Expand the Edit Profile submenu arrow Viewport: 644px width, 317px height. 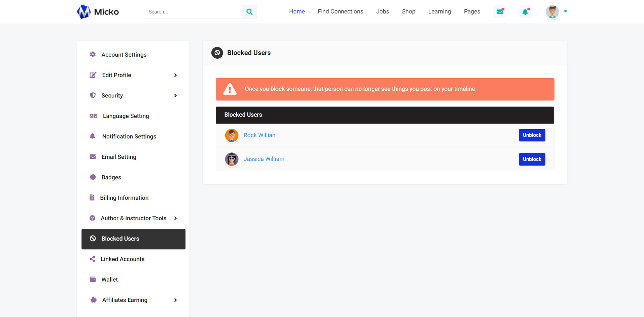pos(176,75)
